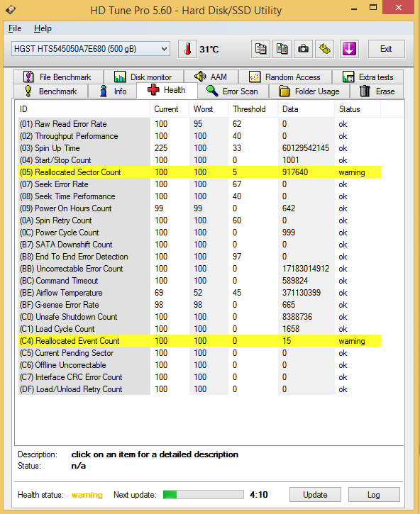Open options with the gears icon
The width and height of the screenshot is (420, 514).
coord(324,49)
